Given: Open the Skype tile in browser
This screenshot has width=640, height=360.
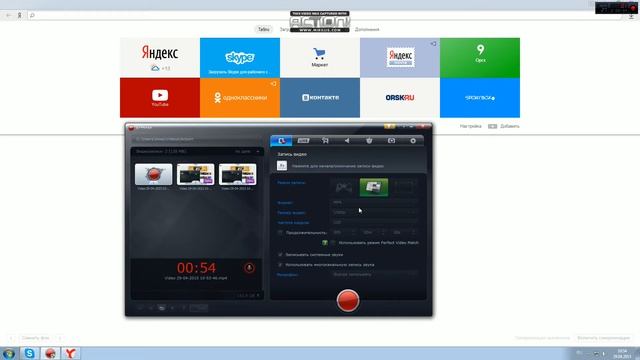Looking at the screenshot, I should tap(240, 58).
